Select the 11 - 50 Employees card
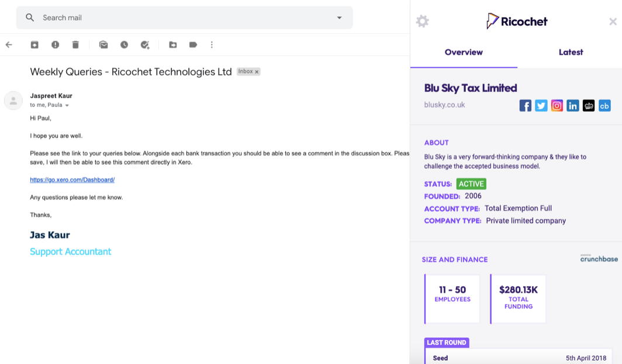Screen dimensions: 622x364 click(452, 299)
